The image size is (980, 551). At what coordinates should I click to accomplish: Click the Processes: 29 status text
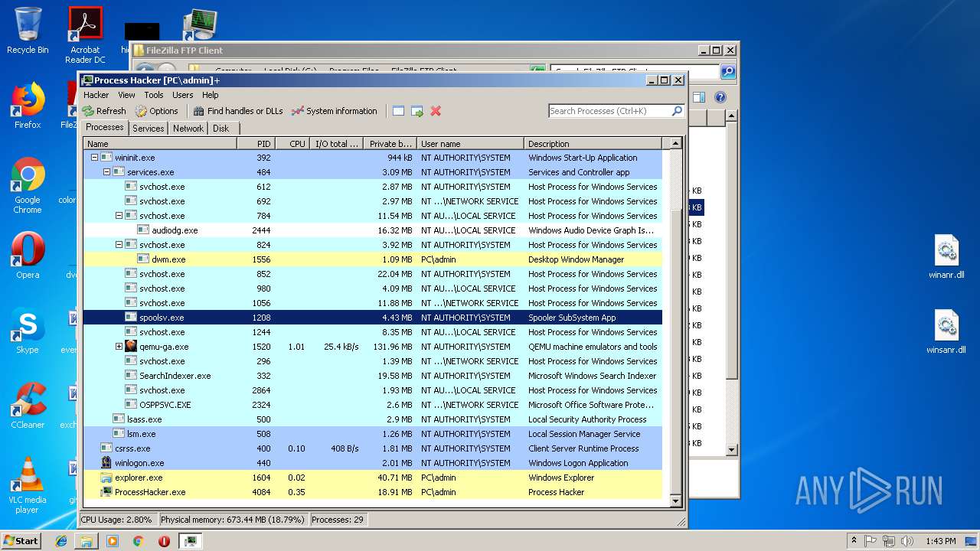(338, 520)
